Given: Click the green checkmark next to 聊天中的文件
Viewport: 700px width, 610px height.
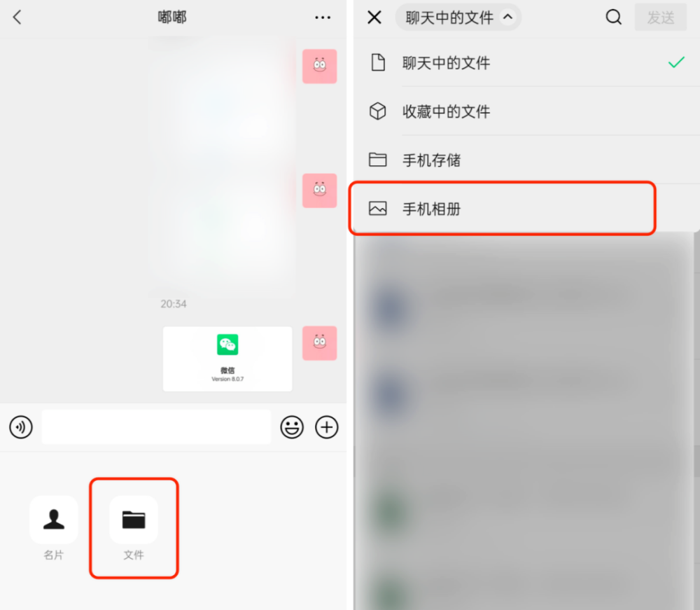Looking at the screenshot, I should [676, 62].
